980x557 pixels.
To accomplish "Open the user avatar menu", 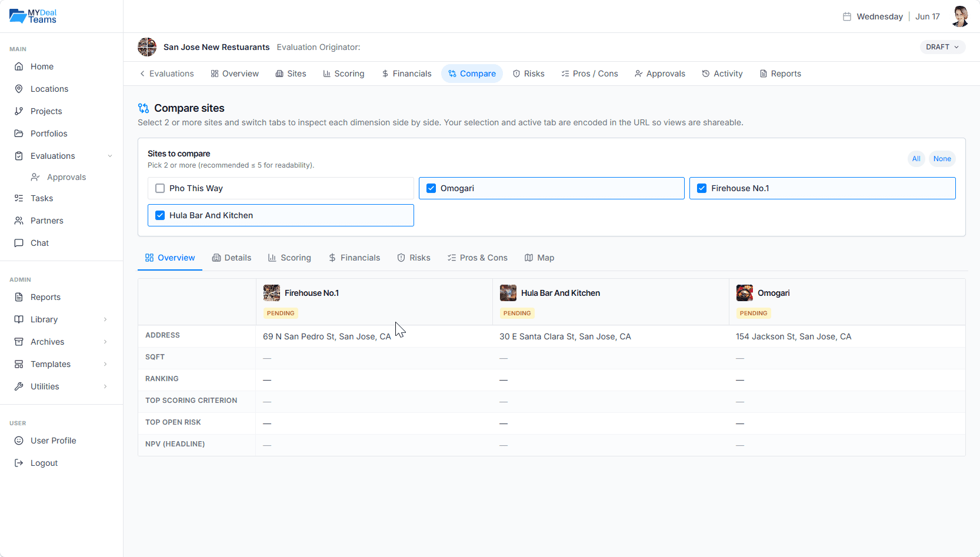I will coord(961,16).
